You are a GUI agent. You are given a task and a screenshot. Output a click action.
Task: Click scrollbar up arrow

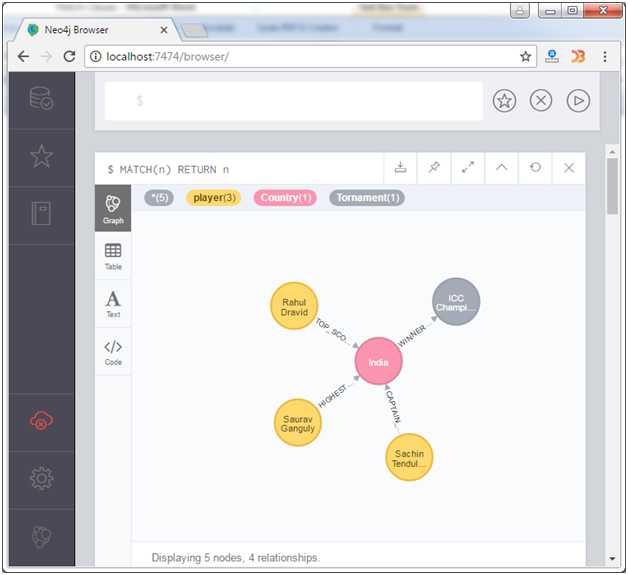click(612, 152)
